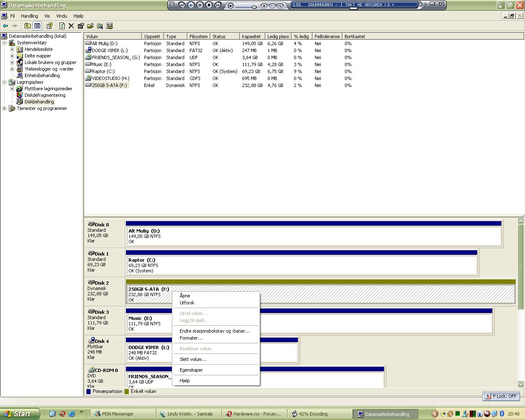This screenshot has height=420, width=525.
Task: Click the up one level folder icon
Action: (27, 26)
